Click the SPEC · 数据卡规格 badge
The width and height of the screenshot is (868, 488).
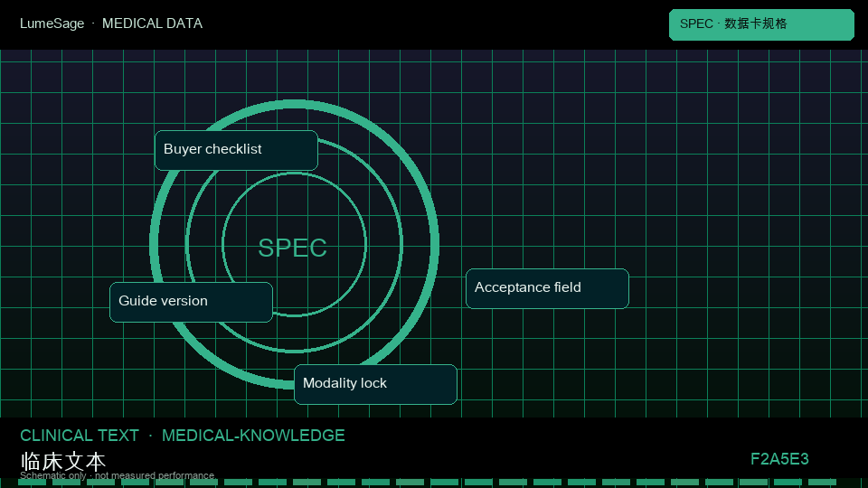tap(761, 24)
